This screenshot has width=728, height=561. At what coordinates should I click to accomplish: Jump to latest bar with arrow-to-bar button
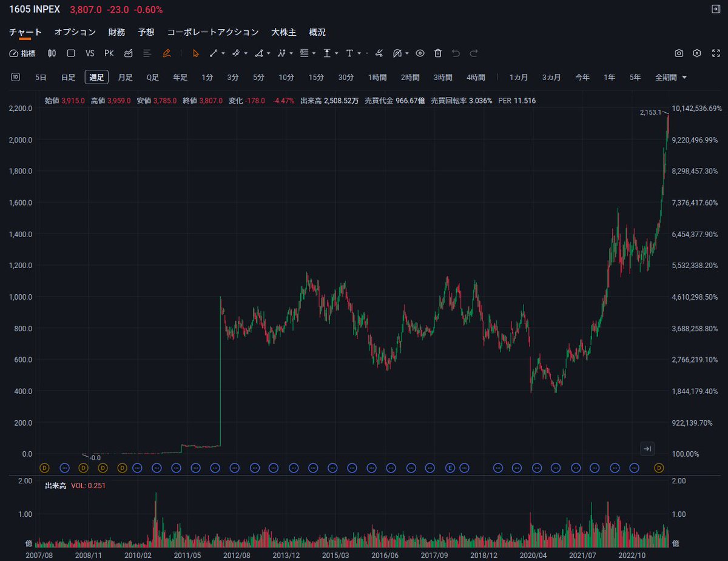(x=647, y=449)
